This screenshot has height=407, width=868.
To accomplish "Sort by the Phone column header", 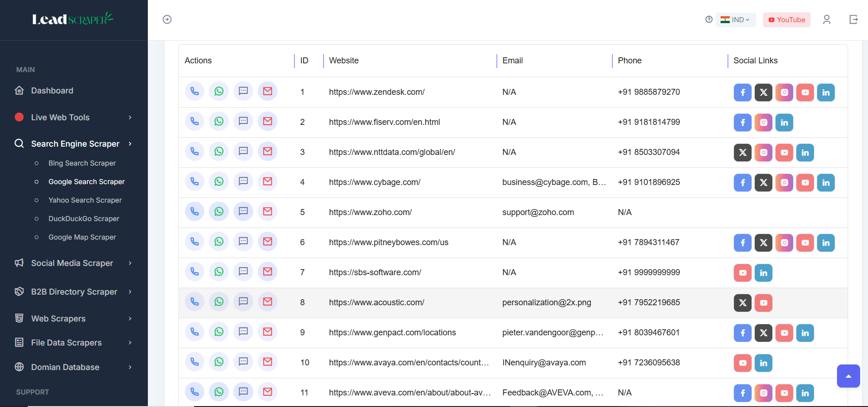I will click(x=630, y=61).
